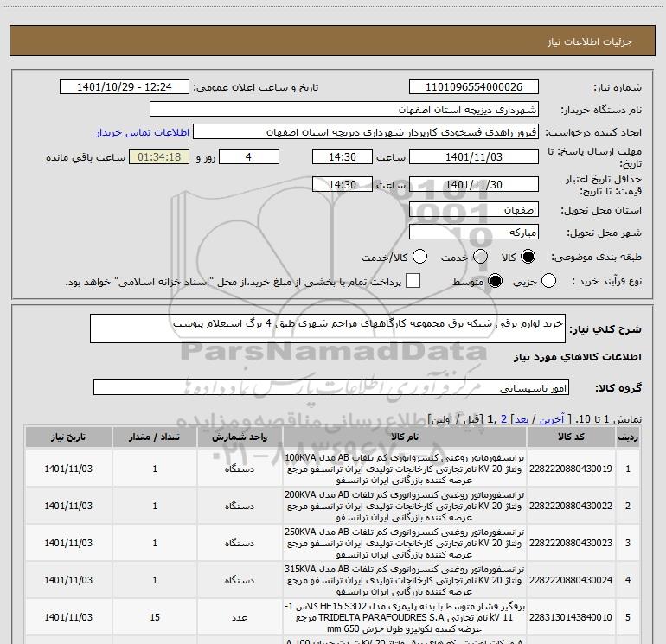Open the بعد next page link
The image size is (666, 644).
pos(522,419)
